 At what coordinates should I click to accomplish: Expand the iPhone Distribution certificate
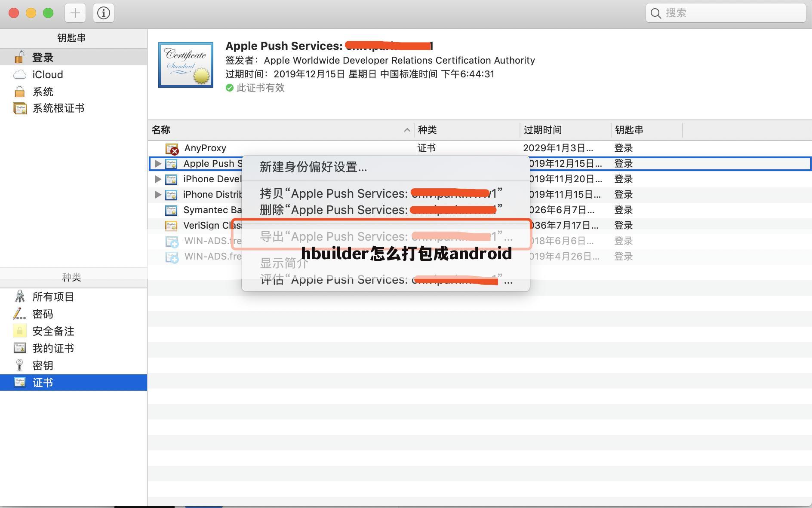[158, 194]
